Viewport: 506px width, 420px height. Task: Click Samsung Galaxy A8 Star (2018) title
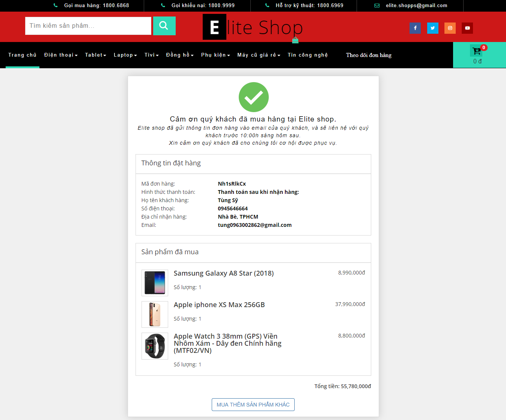pos(224,273)
